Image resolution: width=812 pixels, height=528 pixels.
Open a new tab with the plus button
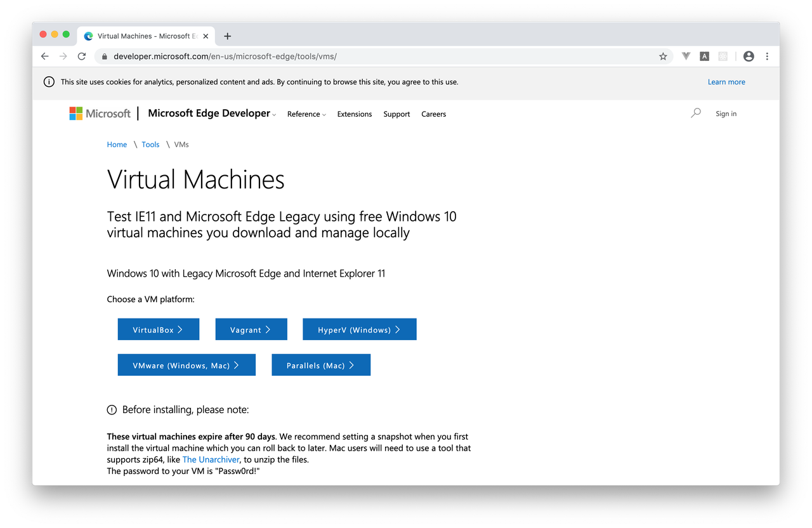[x=228, y=36]
